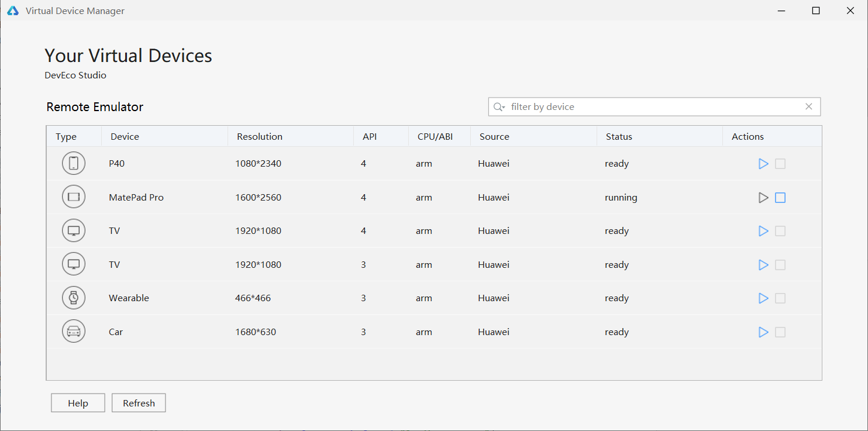Screen dimensions: 868x431
Task: Click the search magnifier dropdown icon
Action: pyautogui.click(x=499, y=107)
